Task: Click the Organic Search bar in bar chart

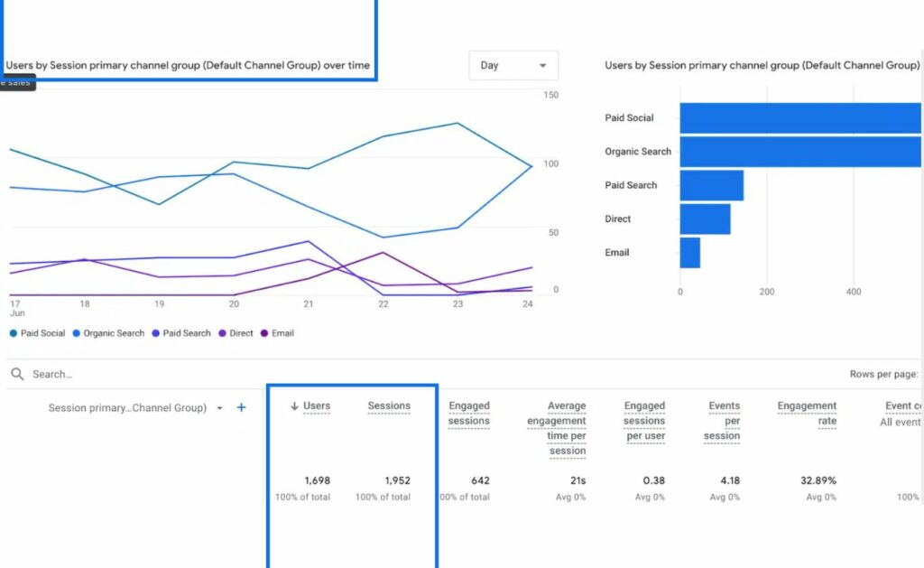Action: pyautogui.click(x=800, y=152)
